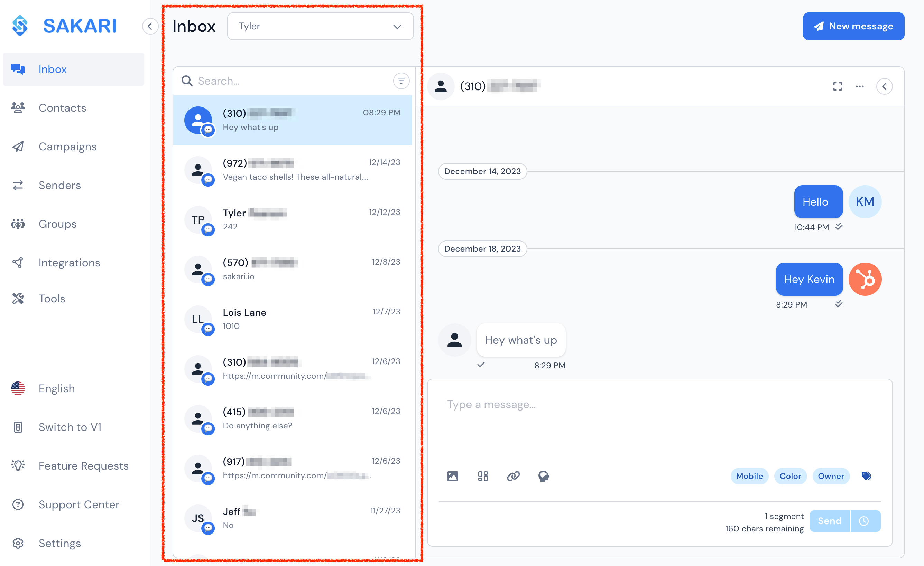This screenshot has width=924, height=566.
Task: Click the New message button
Action: [853, 26]
